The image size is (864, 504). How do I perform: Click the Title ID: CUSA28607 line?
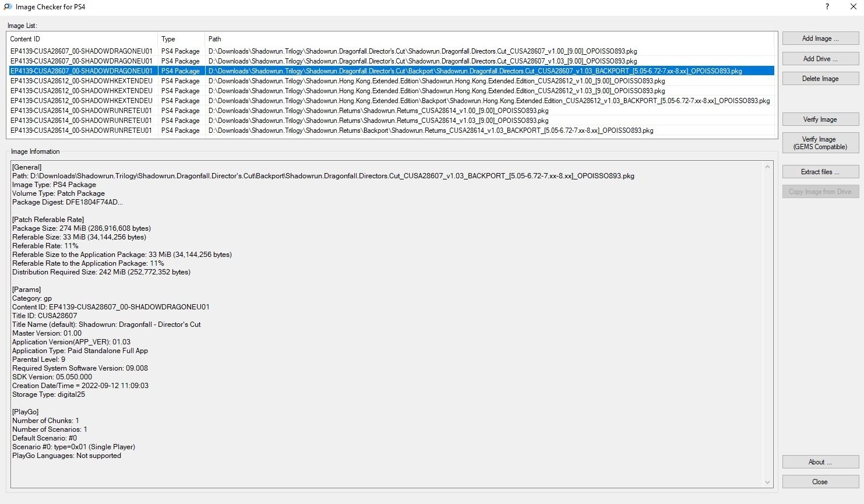click(45, 316)
